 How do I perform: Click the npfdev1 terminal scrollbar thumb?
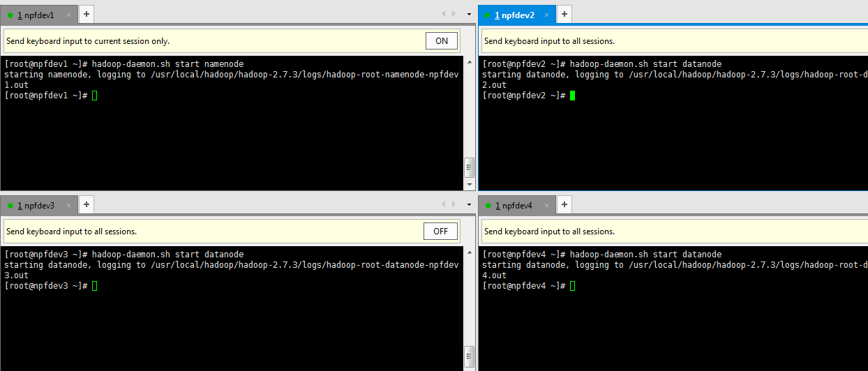[x=469, y=167]
